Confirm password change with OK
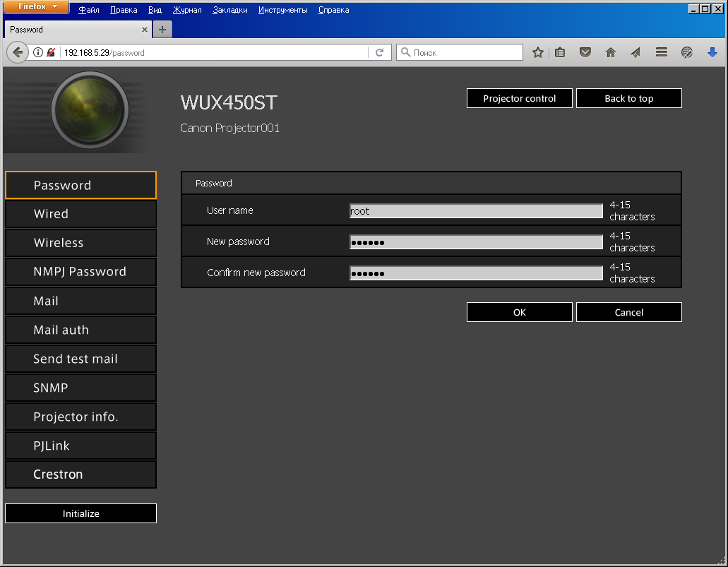Screen dimensions: 728x567 point(519,312)
